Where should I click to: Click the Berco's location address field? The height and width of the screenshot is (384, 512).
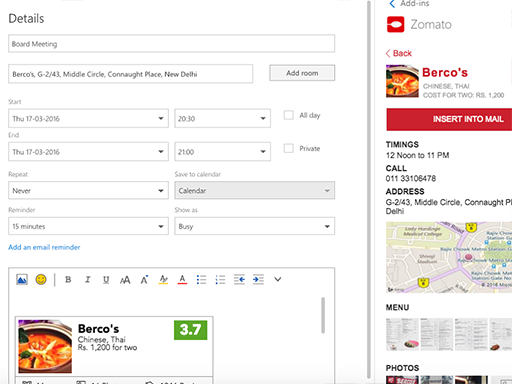pyautogui.click(x=130, y=74)
